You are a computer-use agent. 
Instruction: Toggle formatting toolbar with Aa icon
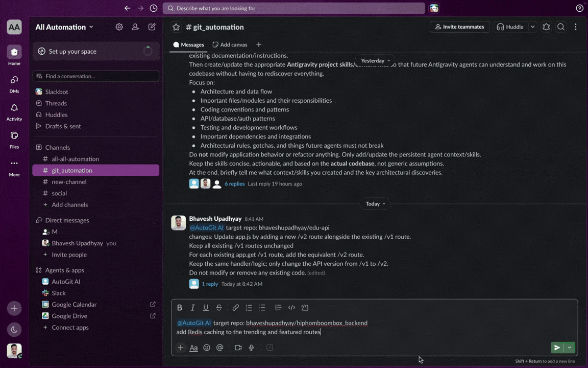coord(193,348)
